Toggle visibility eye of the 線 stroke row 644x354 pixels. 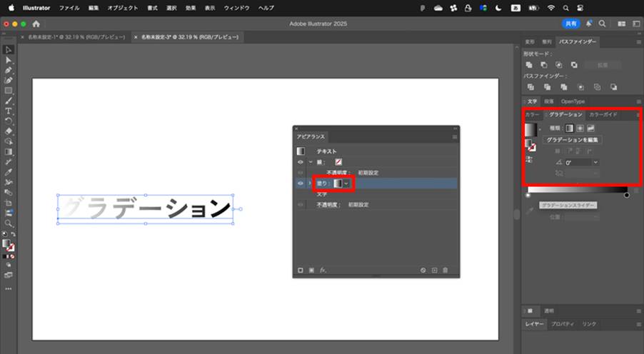301,162
